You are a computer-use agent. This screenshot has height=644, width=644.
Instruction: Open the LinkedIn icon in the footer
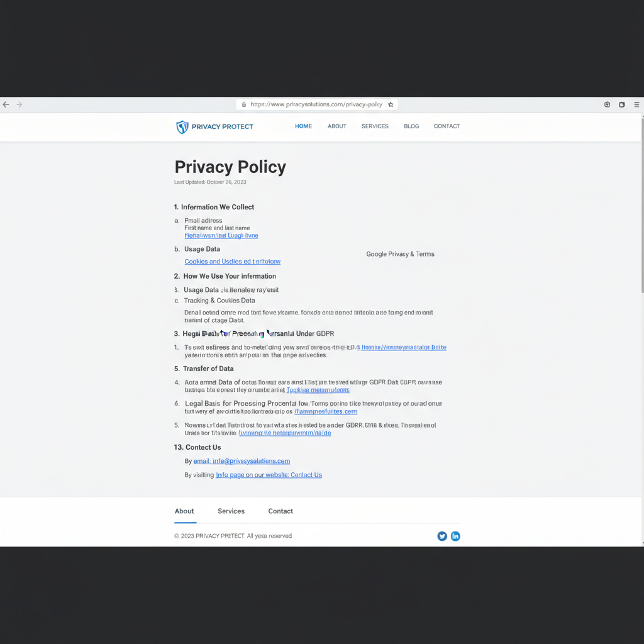[x=455, y=536]
